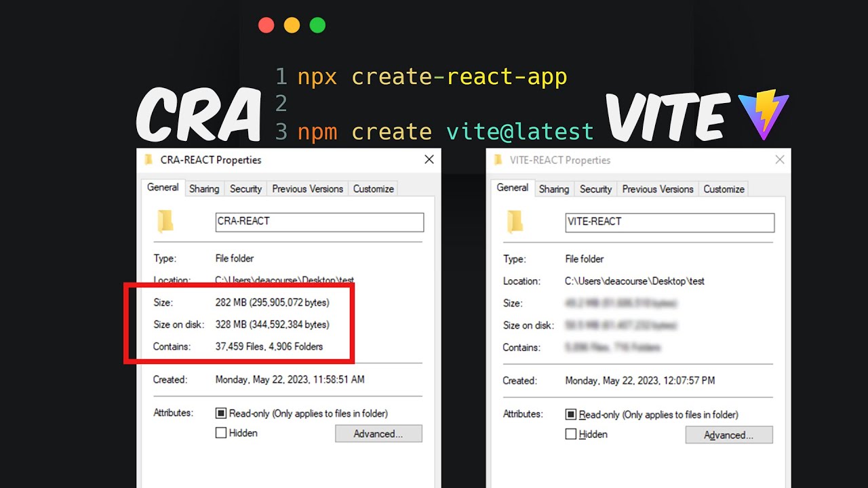
Task: Open Advanced attributes in VITE-REACT window
Action: tap(729, 435)
